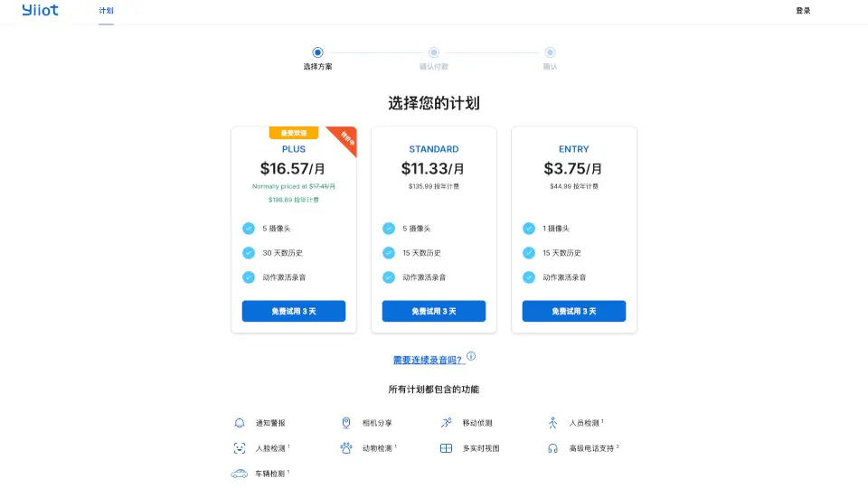Start STANDARD plan 3-day free trial

[434, 311]
